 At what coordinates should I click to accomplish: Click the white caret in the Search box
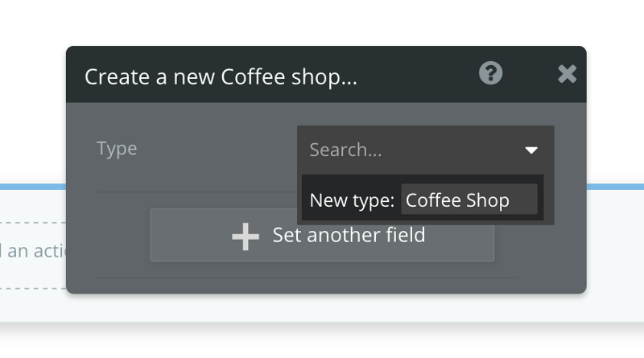531,150
